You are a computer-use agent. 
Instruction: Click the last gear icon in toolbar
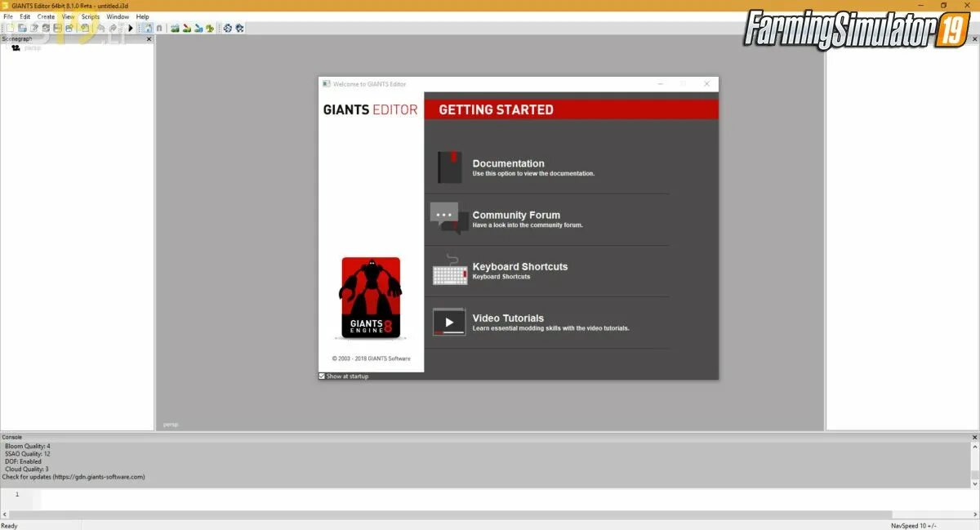239,28
